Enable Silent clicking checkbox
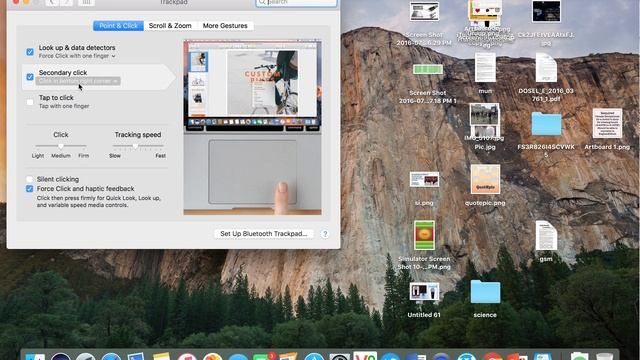Image resolution: width=640 pixels, height=360 pixels. point(29,179)
